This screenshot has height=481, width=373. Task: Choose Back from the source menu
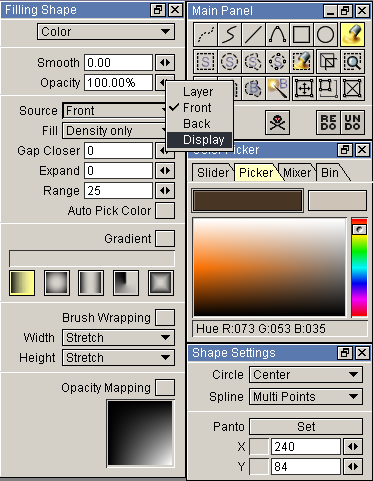(x=199, y=124)
